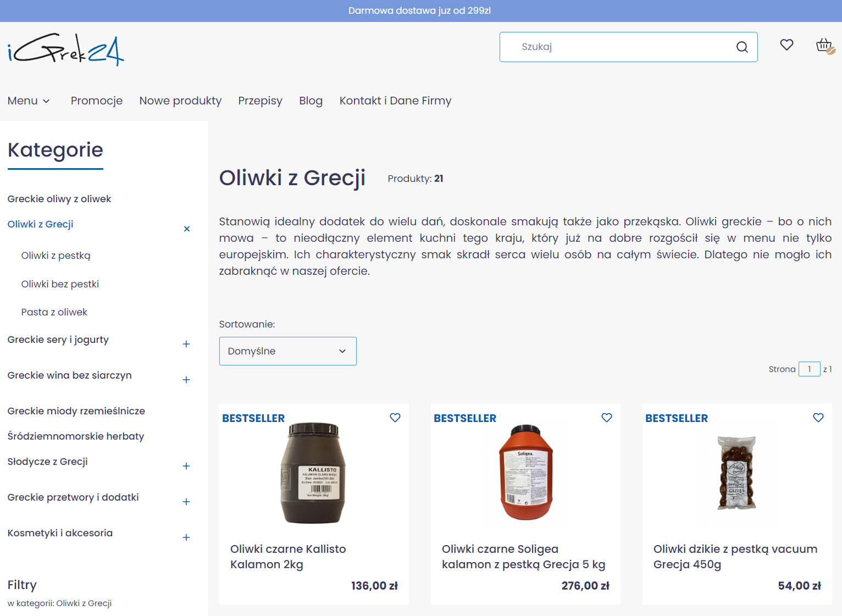This screenshot has width=842, height=616.
Task: Expand the Słodycze z Grecji category
Action: tap(187, 465)
